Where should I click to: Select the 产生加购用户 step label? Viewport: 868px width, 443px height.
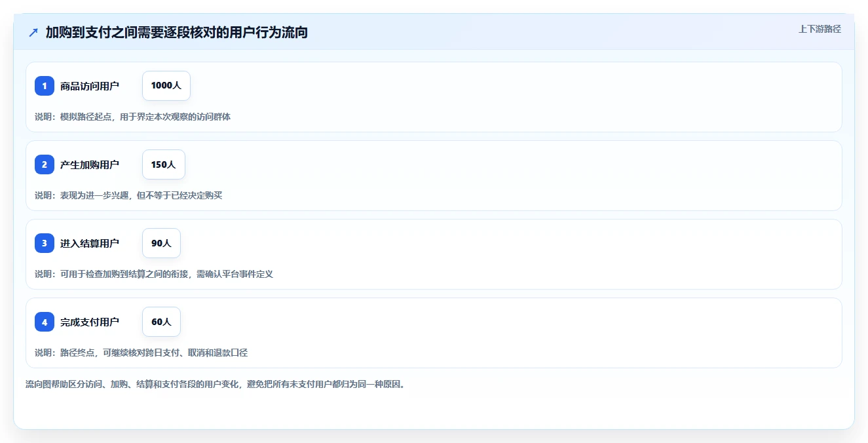(90, 164)
